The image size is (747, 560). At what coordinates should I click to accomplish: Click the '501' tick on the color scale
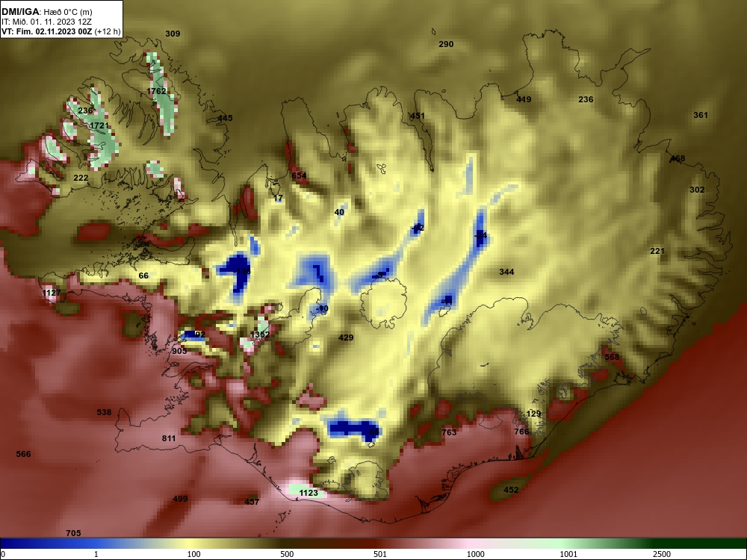tap(380, 554)
